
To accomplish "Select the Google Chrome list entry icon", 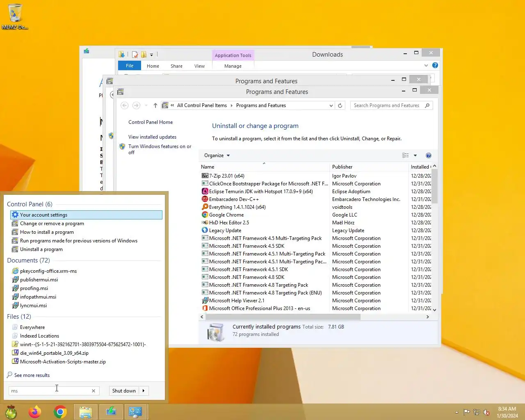I will click(205, 215).
